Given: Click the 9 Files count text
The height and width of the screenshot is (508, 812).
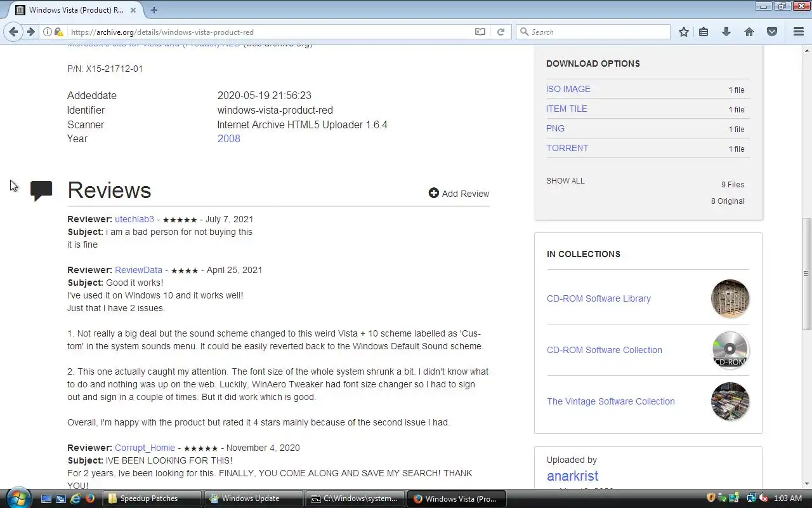Looking at the screenshot, I should [733, 184].
